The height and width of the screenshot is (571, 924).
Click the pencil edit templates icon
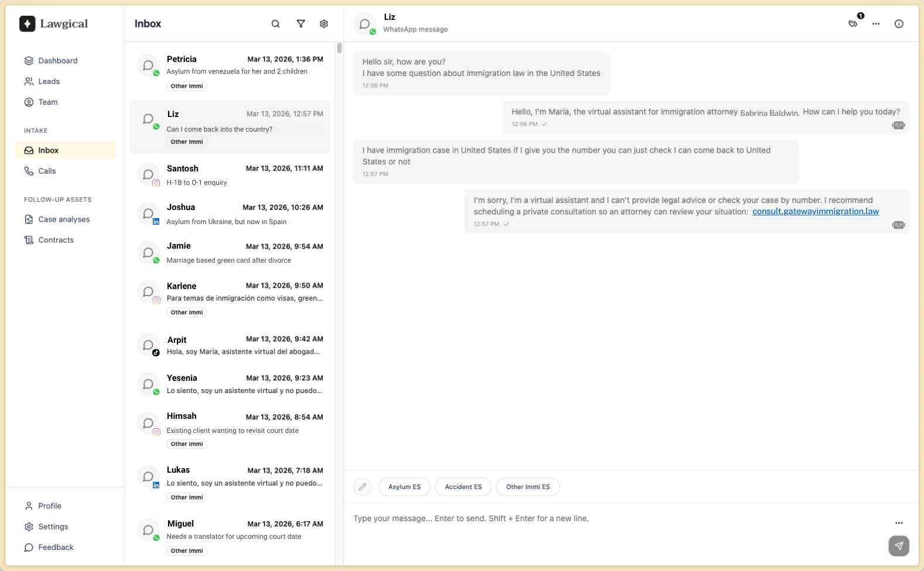[x=362, y=487]
